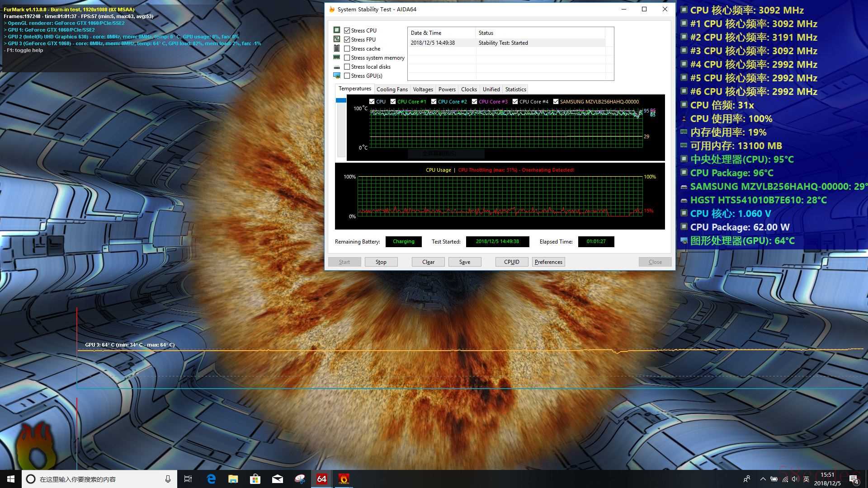The height and width of the screenshot is (488, 868).
Task: Expand hidden system tray icons chevron
Action: pyautogui.click(x=763, y=479)
